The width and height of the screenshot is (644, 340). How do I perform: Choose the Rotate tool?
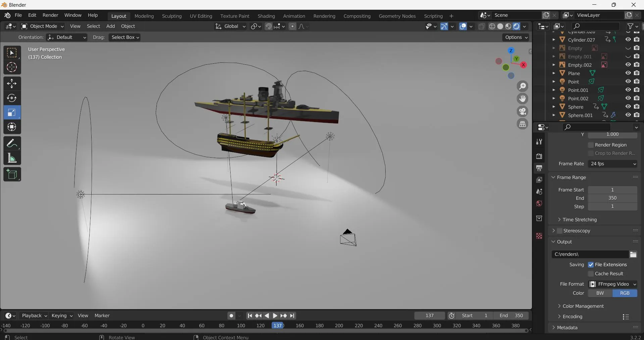click(12, 98)
